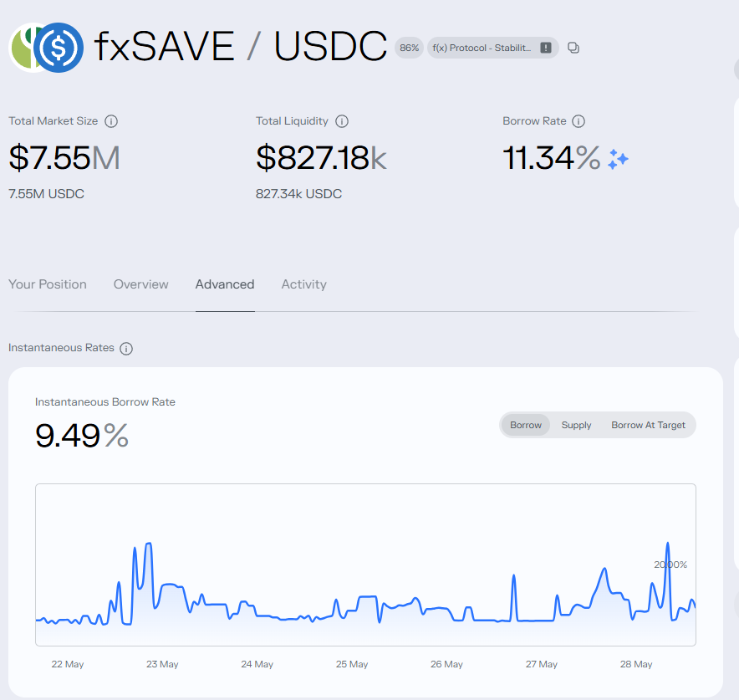Click the $7.55M market size value
This screenshot has height=700, width=739.
pyautogui.click(x=64, y=157)
